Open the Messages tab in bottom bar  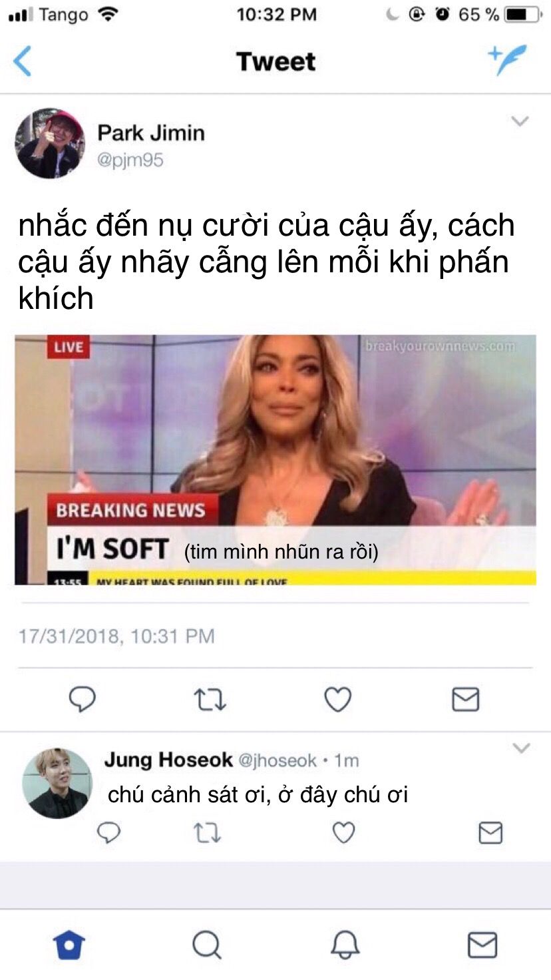(482, 944)
